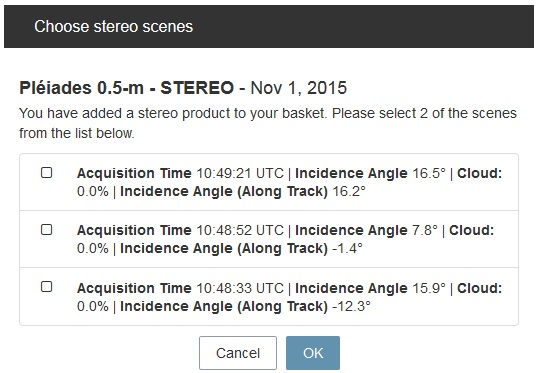Click the Cloud label in the third scene
The width and height of the screenshot is (537, 373).
(x=479, y=288)
